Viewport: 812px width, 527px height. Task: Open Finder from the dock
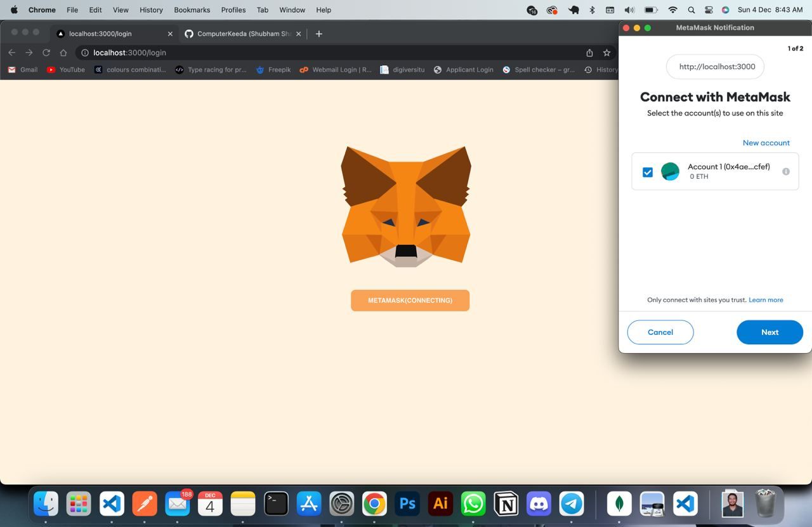[x=46, y=504]
